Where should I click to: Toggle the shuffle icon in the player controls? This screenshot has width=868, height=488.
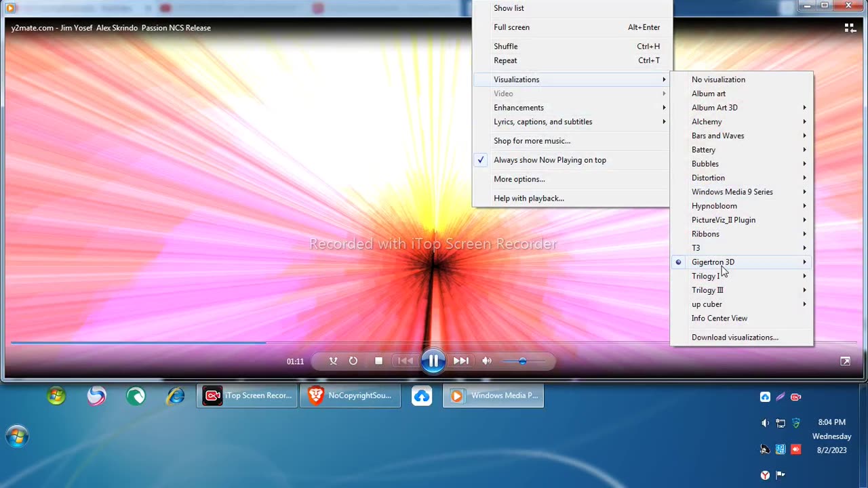[x=333, y=361]
